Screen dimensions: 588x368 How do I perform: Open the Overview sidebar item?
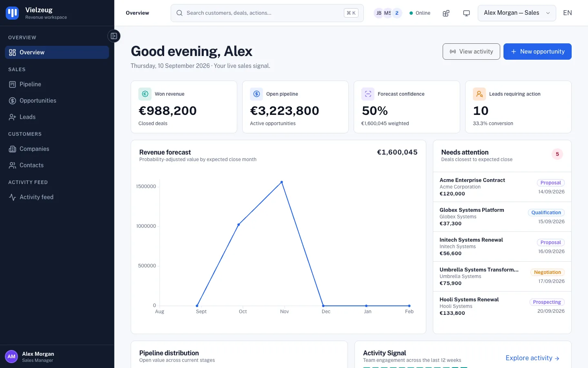[57, 52]
